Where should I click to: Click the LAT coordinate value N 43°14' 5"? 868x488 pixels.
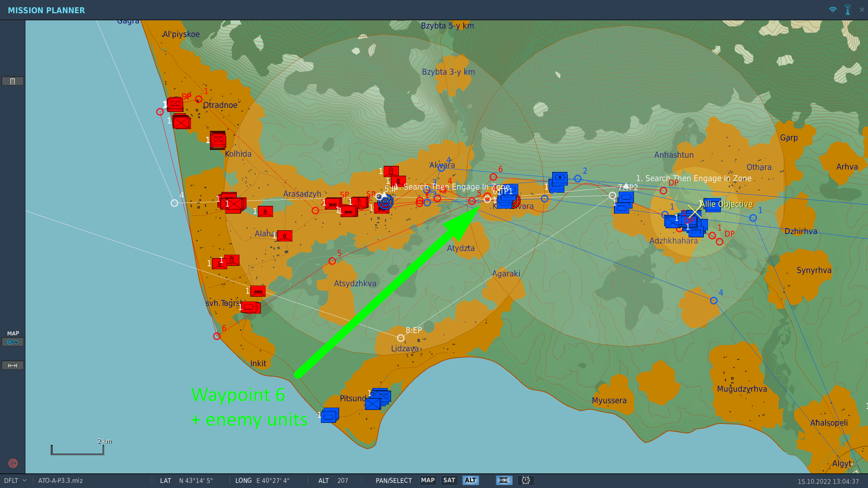[x=196, y=481]
